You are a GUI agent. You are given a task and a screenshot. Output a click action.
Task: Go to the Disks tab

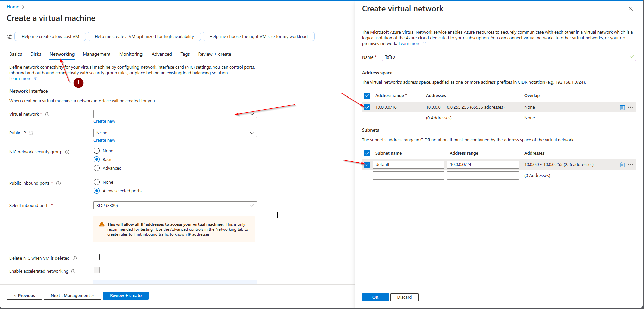click(36, 54)
